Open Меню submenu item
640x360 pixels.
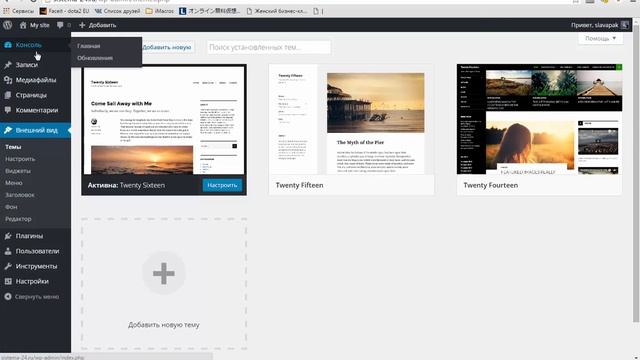coord(13,183)
